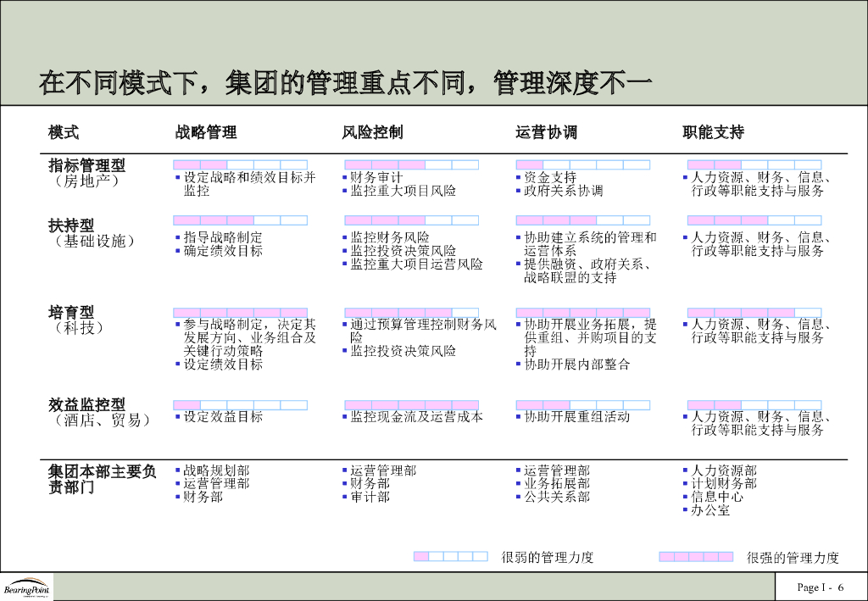Select the rating bar under 运营协调 for 培育型
Screen dimensions: 868x601
(x=582, y=311)
